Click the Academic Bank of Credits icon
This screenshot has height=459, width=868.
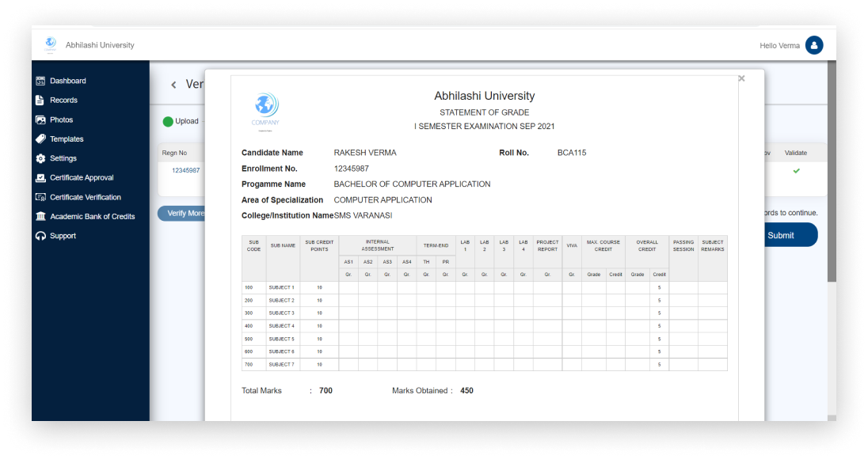40,216
